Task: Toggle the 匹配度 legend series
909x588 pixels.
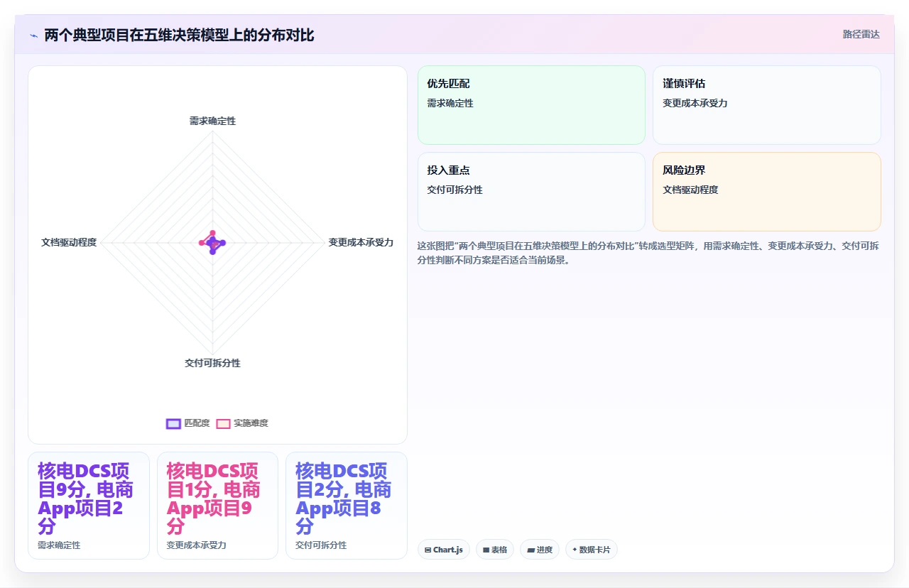Action: coord(188,423)
